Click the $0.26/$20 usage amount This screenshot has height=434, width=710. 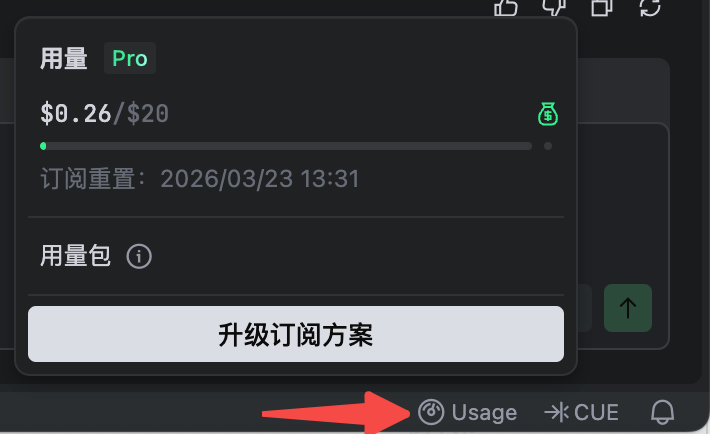click(x=105, y=113)
